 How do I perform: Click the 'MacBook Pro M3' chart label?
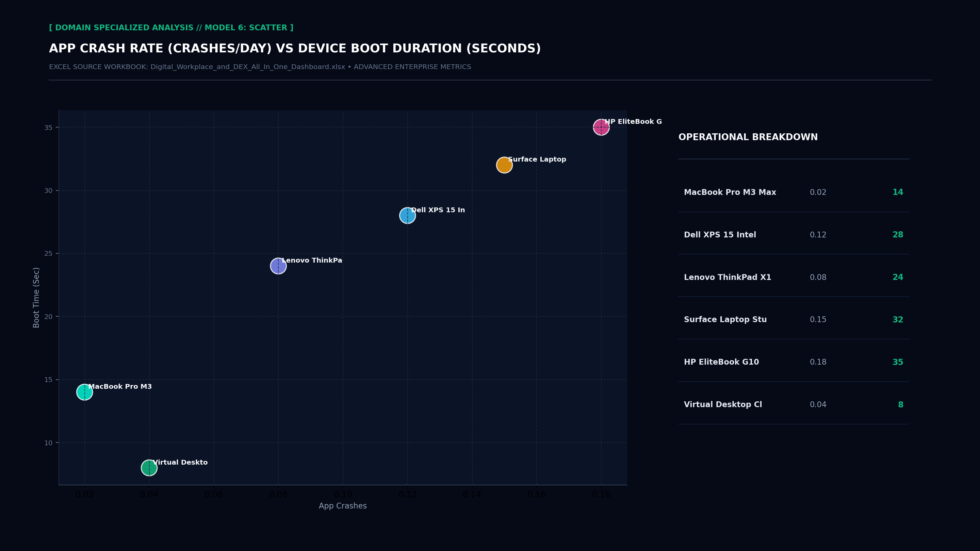(120, 386)
